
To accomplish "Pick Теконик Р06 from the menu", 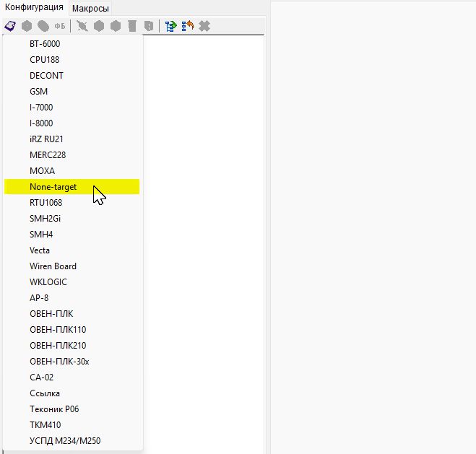I will (54, 409).
